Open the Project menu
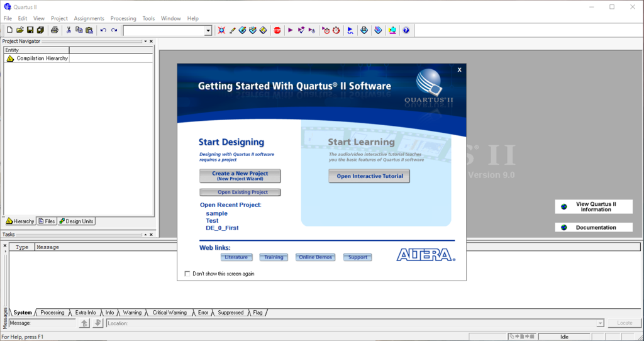 coord(59,18)
